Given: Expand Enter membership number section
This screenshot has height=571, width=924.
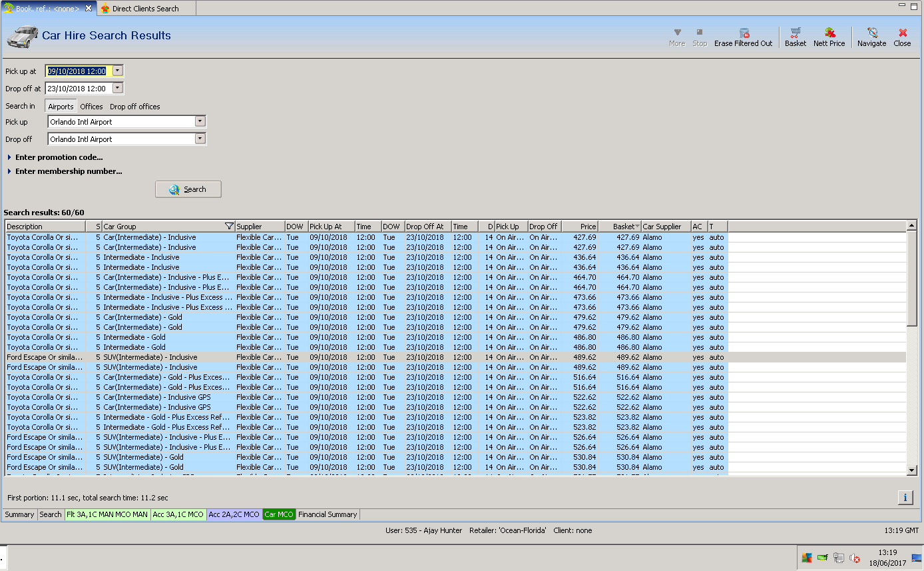Looking at the screenshot, I should tap(68, 171).
